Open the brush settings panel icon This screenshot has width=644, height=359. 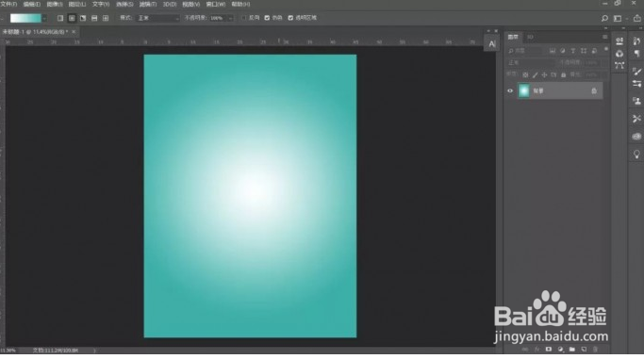636,72
